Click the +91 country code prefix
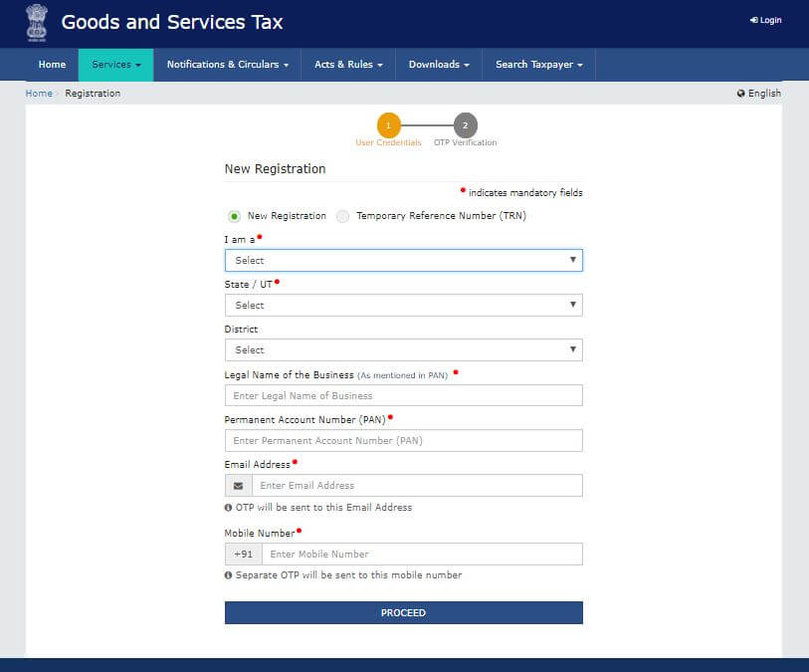The height and width of the screenshot is (672, 809). pos(243,555)
